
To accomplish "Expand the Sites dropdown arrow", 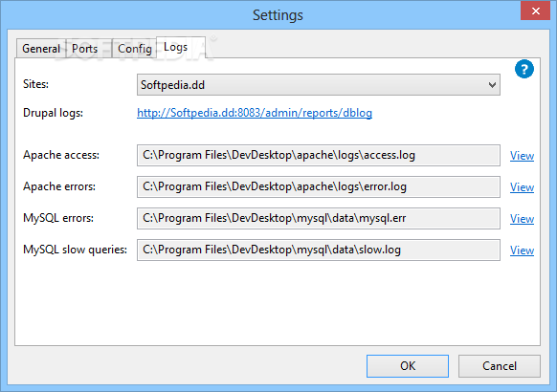I will (492, 85).
